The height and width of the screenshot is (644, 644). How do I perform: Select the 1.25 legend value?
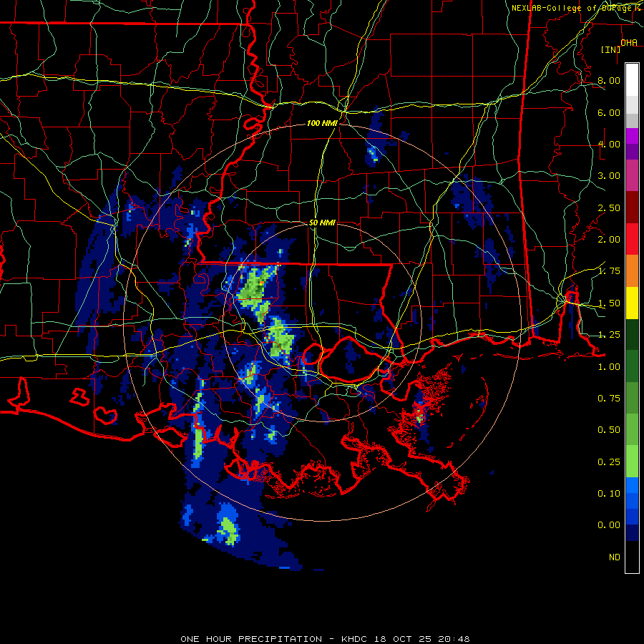tap(609, 335)
